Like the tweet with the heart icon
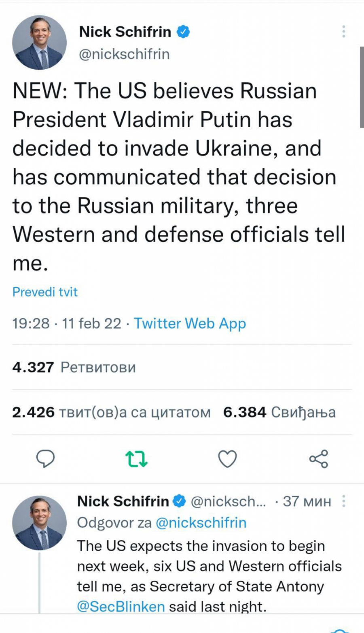The height and width of the screenshot is (633, 364). point(227,459)
